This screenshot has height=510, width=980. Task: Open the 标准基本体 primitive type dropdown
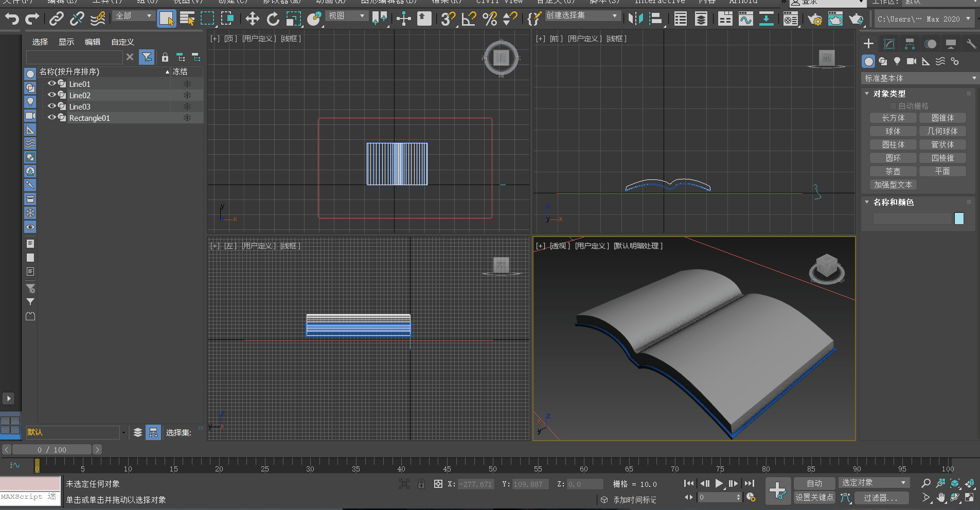click(x=919, y=78)
